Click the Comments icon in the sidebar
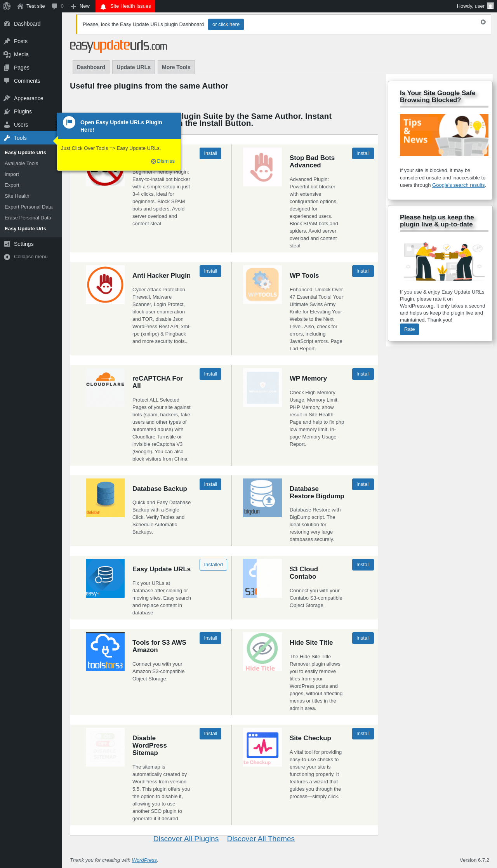This screenshot has width=497, height=868. click(x=7, y=81)
